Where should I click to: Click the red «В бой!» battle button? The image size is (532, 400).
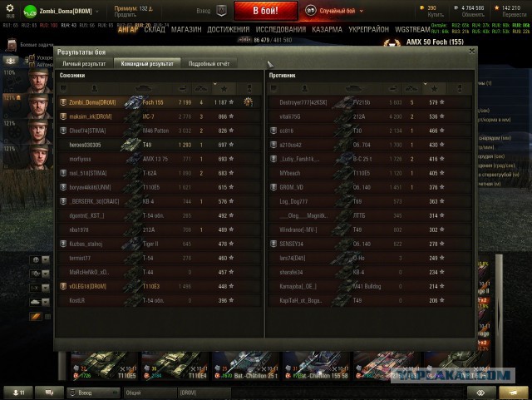266,11
